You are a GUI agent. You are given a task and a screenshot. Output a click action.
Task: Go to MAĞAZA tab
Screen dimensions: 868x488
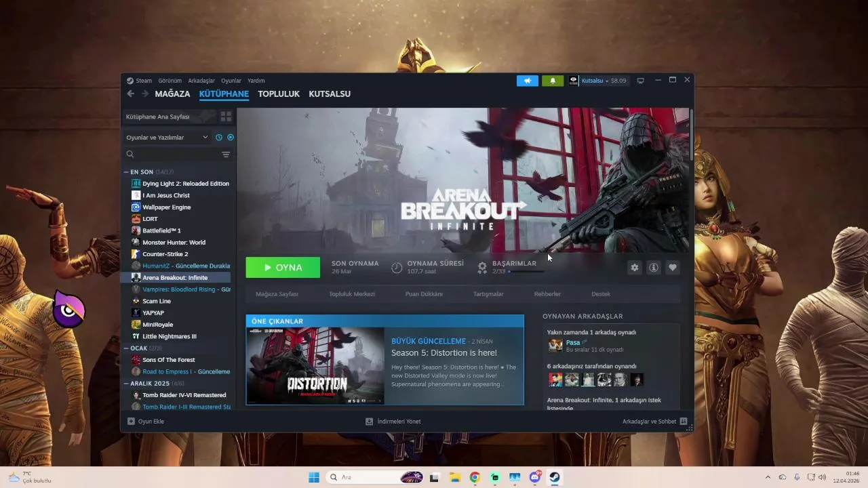point(172,94)
